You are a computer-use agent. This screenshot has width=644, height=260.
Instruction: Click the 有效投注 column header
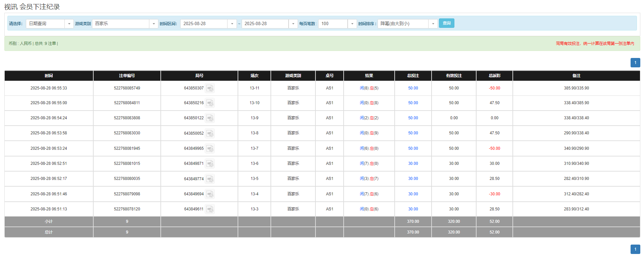[454, 76]
